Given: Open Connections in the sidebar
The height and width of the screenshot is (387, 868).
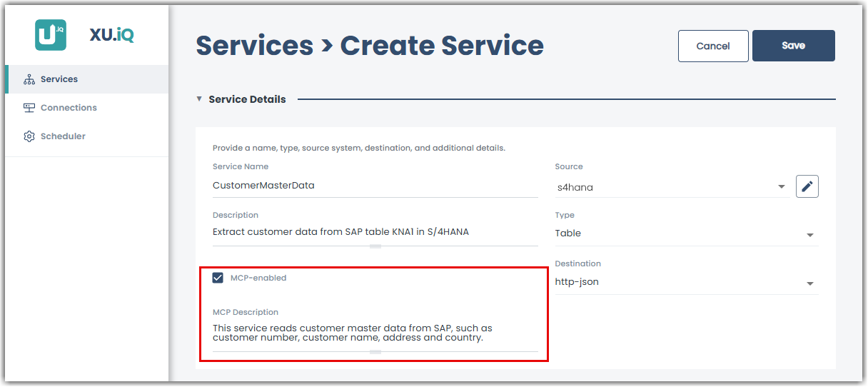Looking at the screenshot, I should tap(87, 108).
